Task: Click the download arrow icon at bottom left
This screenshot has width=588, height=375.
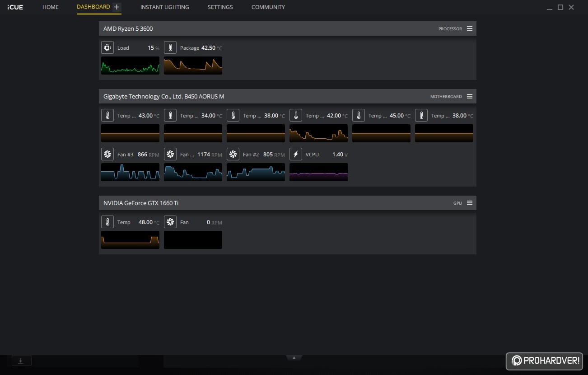Action: point(21,361)
